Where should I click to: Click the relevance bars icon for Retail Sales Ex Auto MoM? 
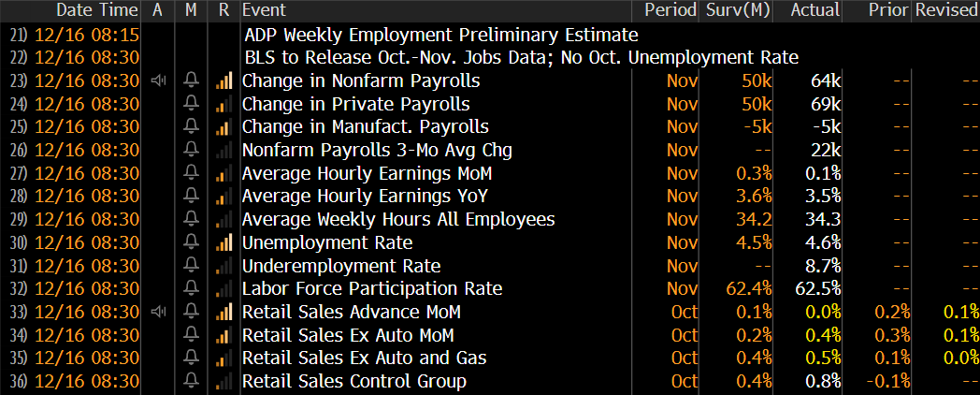pos(223,334)
